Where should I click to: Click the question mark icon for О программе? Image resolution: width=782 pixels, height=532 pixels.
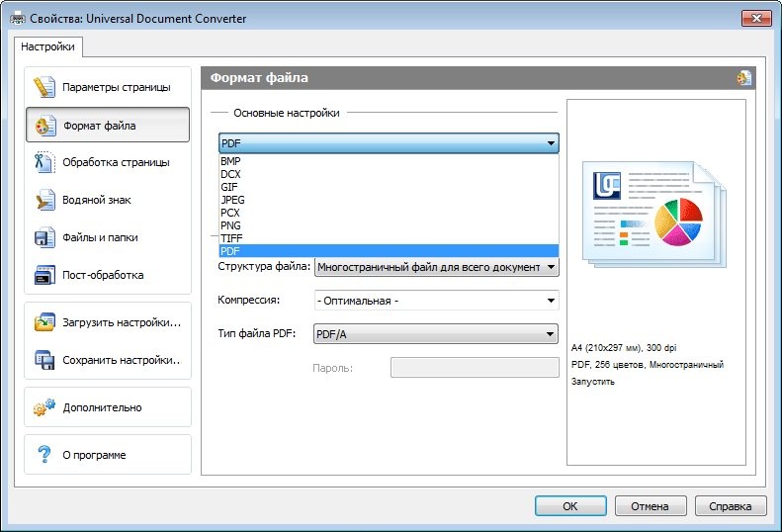click(44, 455)
